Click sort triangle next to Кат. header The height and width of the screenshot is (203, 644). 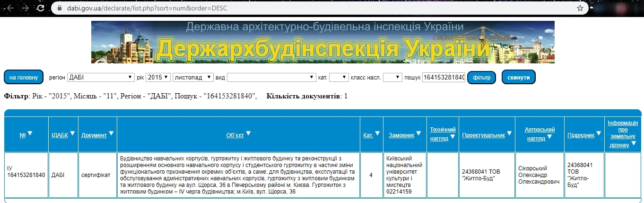coord(378,133)
